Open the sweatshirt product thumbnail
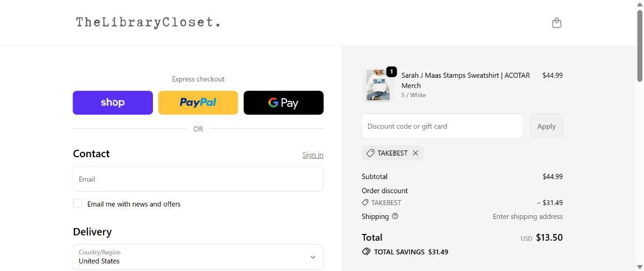The image size is (644, 271). click(x=377, y=85)
